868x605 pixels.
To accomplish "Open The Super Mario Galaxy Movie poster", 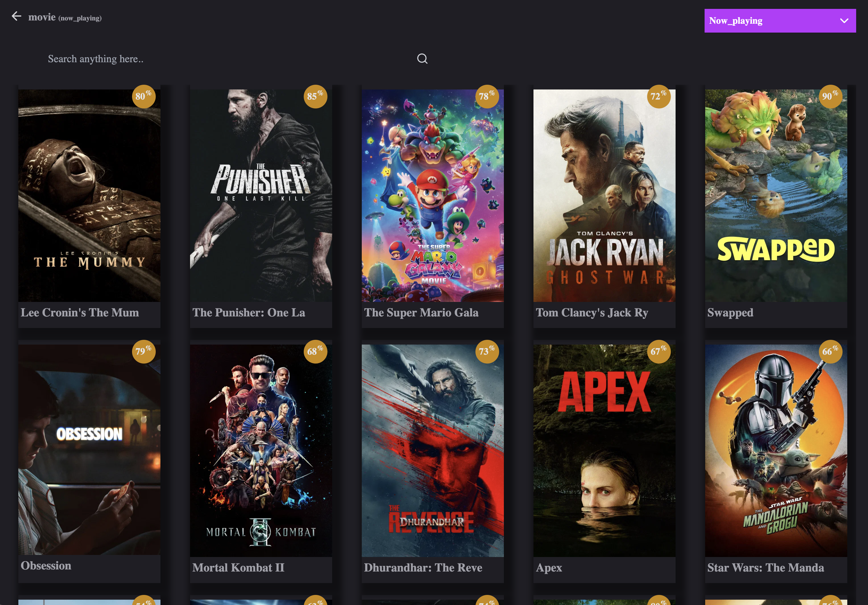I will pos(433,195).
